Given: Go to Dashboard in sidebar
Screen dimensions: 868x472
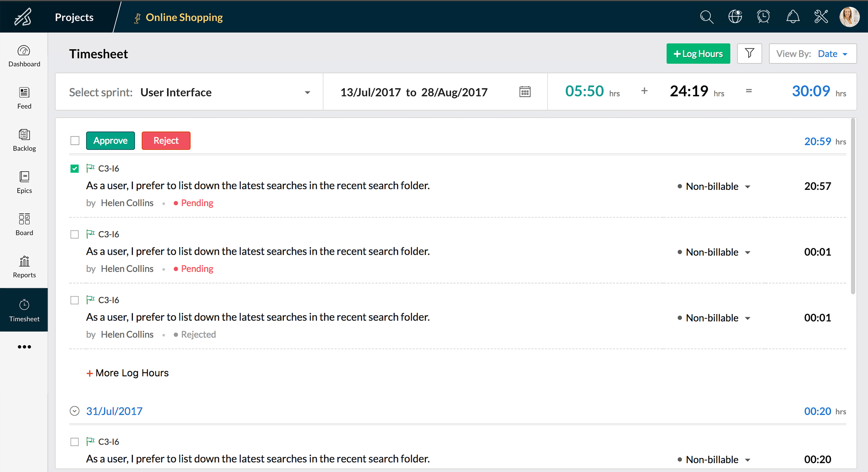Looking at the screenshot, I should coord(24,56).
